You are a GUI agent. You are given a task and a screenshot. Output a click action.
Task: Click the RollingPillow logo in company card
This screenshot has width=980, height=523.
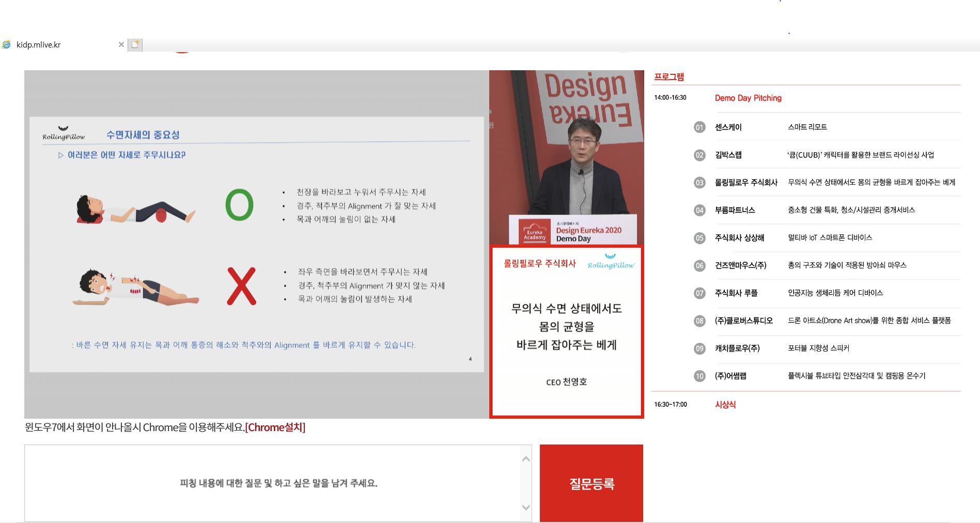click(611, 262)
